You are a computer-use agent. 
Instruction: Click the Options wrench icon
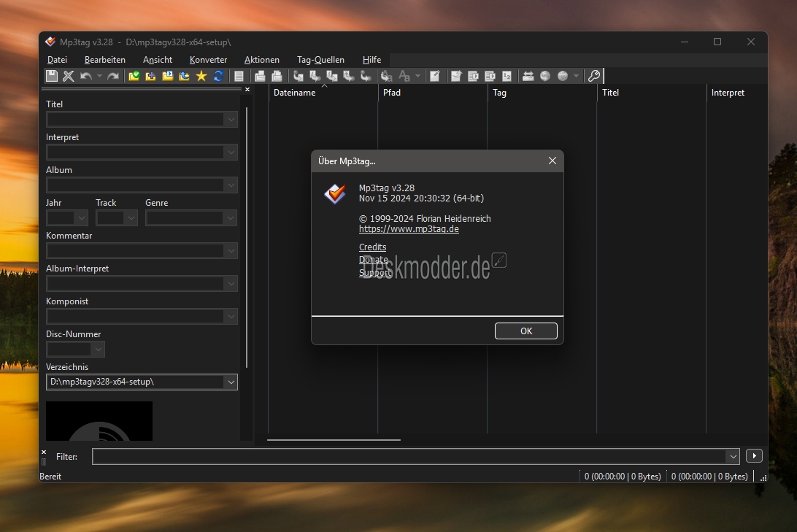pyautogui.click(x=594, y=76)
